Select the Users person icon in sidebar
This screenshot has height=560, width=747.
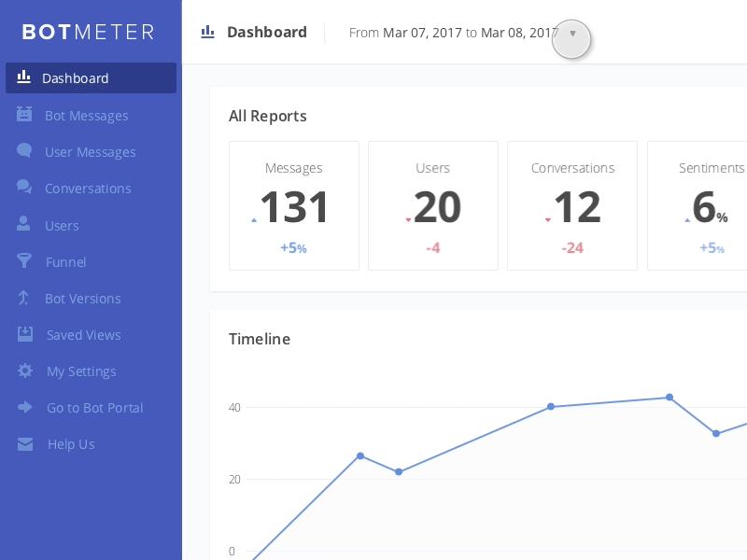point(24,225)
